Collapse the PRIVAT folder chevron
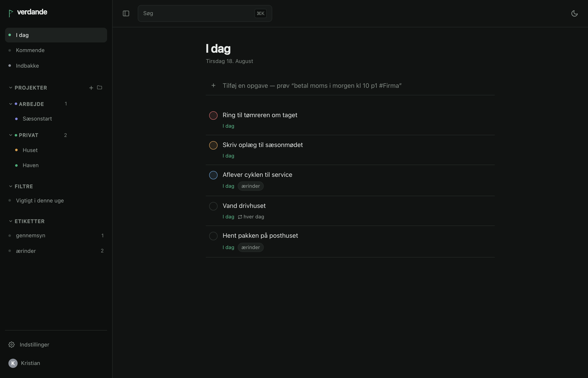The height and width of the screenshot is (378, 588). (10, 135)
